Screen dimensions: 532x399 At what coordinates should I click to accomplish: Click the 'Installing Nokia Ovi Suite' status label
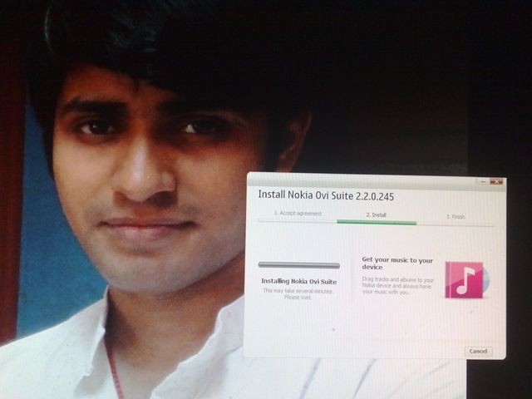point(299,281)
